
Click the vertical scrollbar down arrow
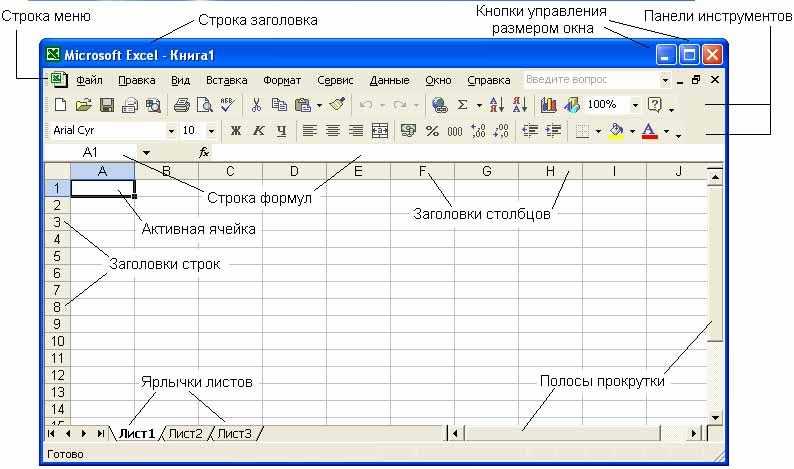click(x=715, y=418)
